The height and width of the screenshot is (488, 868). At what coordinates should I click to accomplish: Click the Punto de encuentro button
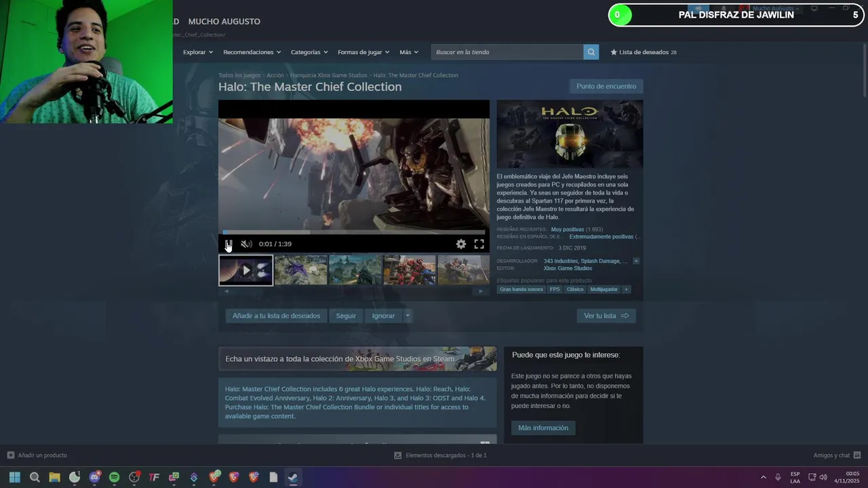click(606, 86)
